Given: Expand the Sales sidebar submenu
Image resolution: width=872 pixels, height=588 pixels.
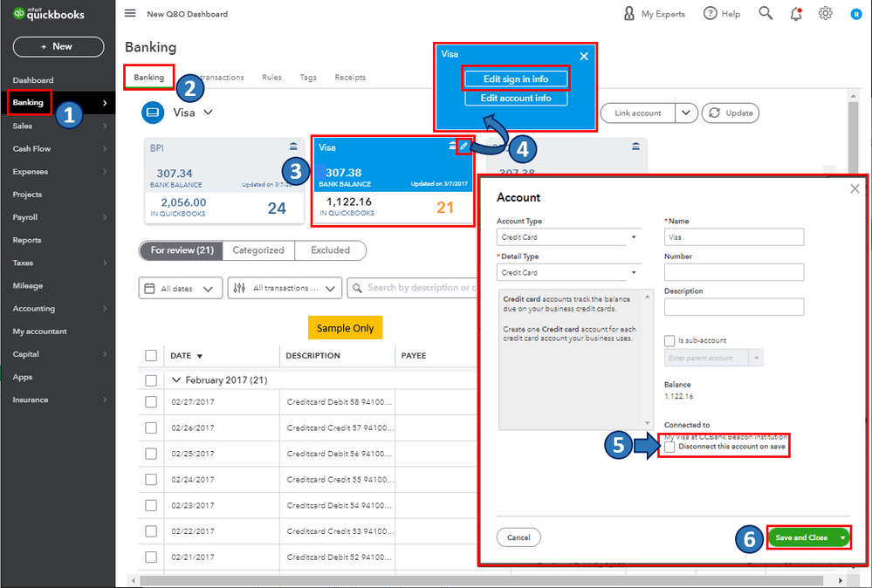Looking at the screenshot, I should pos(105,126).
